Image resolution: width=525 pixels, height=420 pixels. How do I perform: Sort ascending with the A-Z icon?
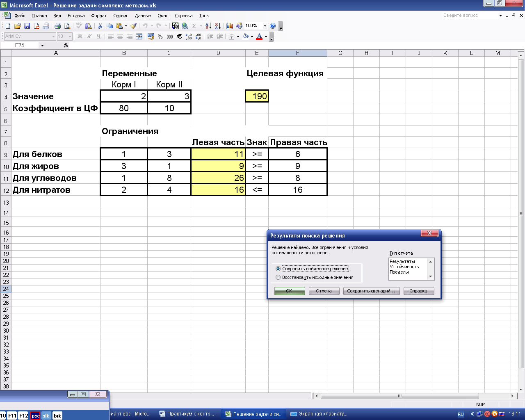pyautogui.click(x=208, y=26)
